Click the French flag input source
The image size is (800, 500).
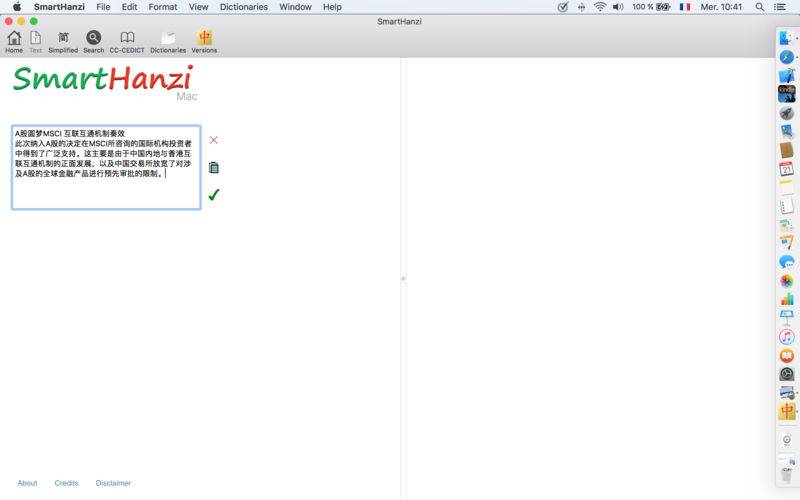(685, 7)
